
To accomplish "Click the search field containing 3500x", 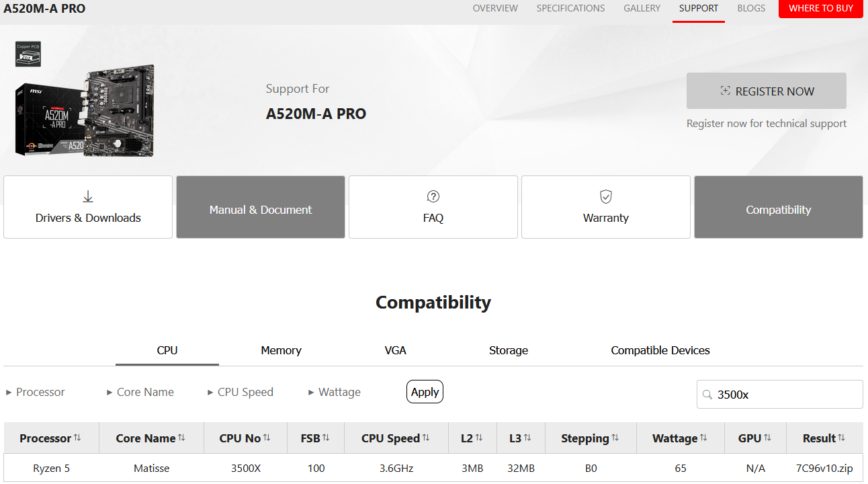I will pyautogui.click(x=780, y=395).
